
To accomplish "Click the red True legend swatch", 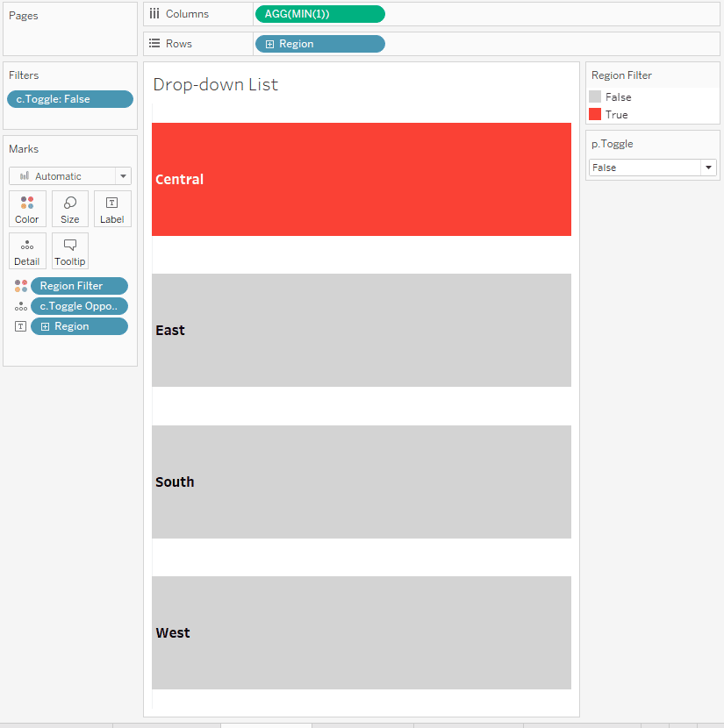I will tap(595, 114).
